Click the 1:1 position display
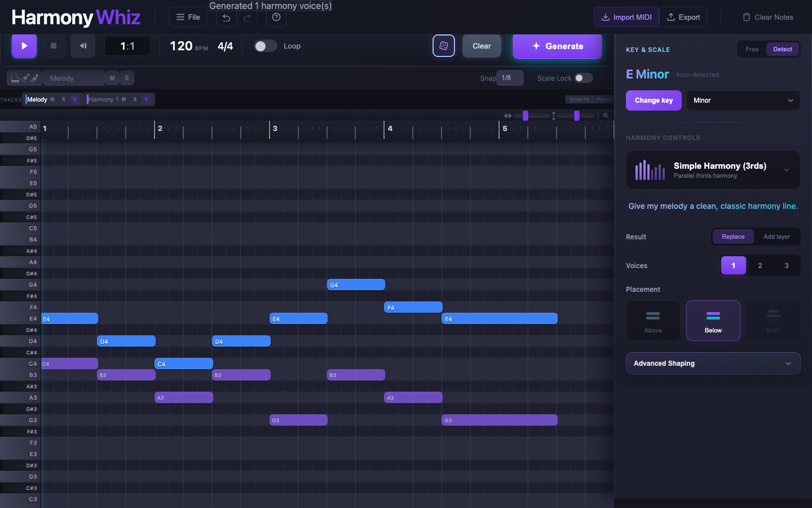The width and height of the screenshot is (812, 508). (127, 46)
